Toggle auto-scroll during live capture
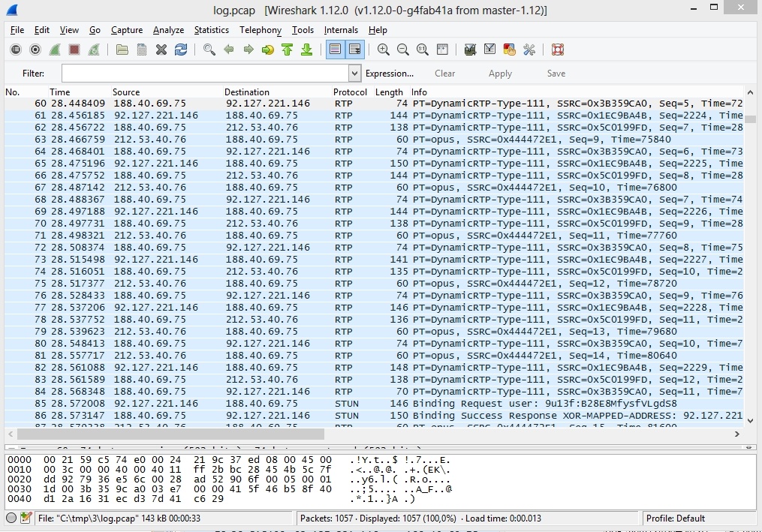This screenshot has width=762, height=532. coord(355,50)
